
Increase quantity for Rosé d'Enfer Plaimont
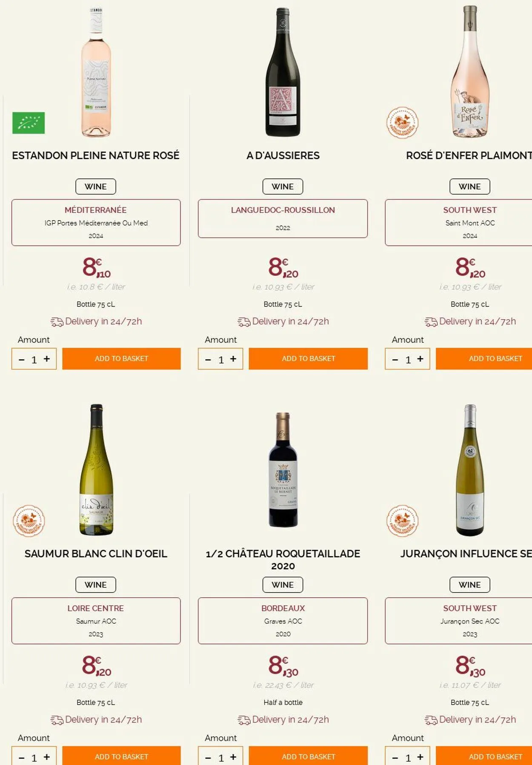tap(420, 359)
